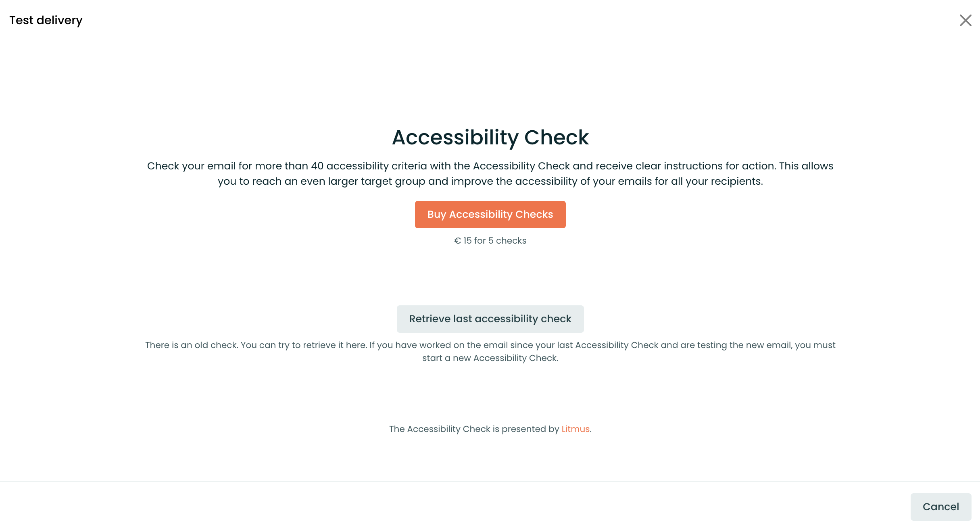Retrieve last accessibility check
The image size is (980, 530).
pyautogui.click(x=490, y=319)
